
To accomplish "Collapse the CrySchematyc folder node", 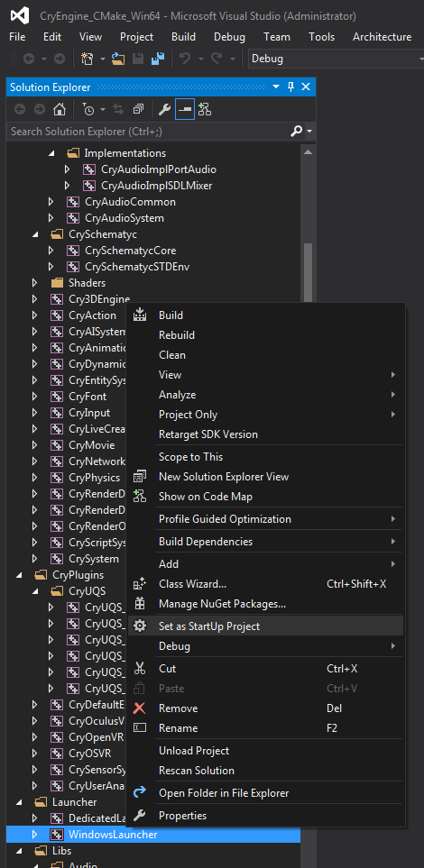I will pos(35,234).
